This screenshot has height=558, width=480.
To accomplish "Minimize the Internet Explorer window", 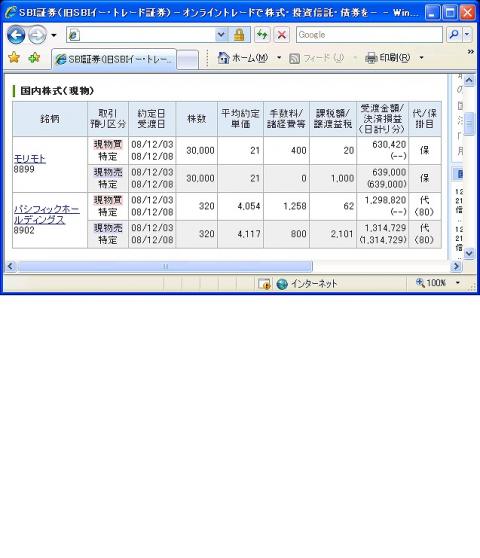I will (432, 13).
